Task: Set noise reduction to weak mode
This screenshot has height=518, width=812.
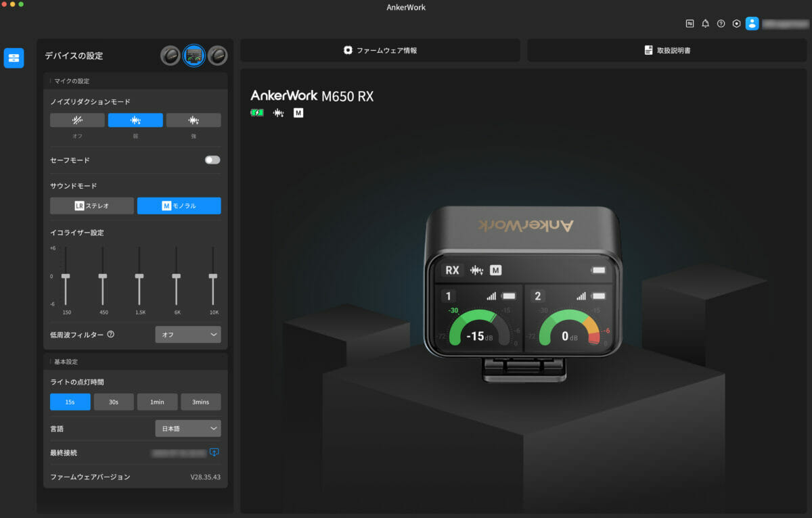Action: coord(135,120)
